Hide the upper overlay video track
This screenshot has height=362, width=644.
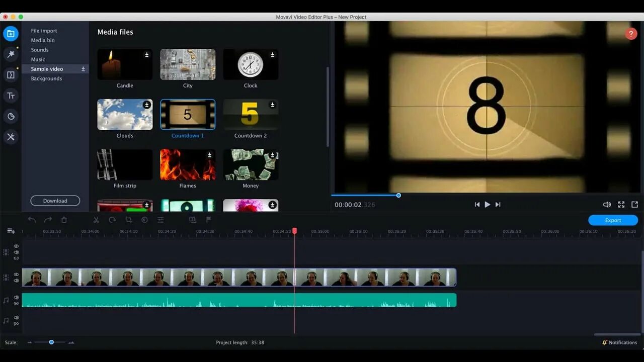16,246
